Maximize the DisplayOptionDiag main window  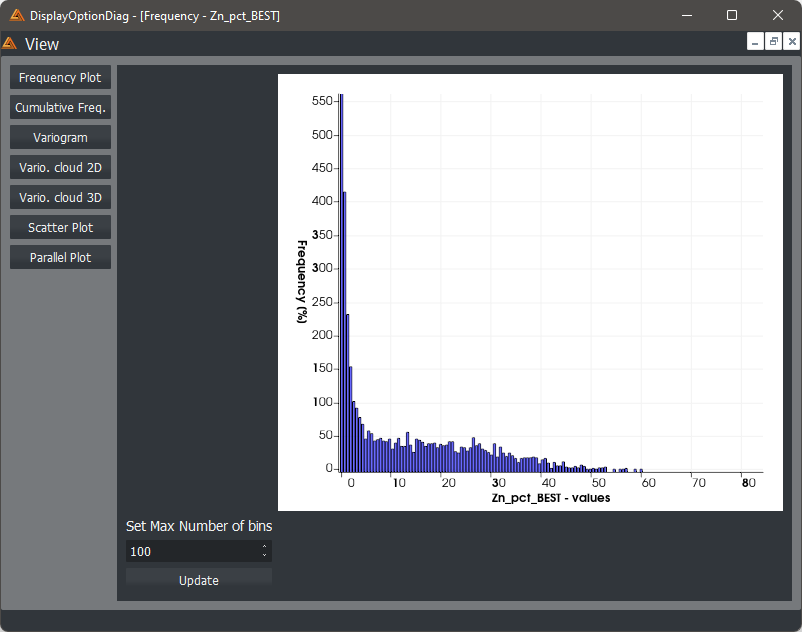[x=731, y=15]
